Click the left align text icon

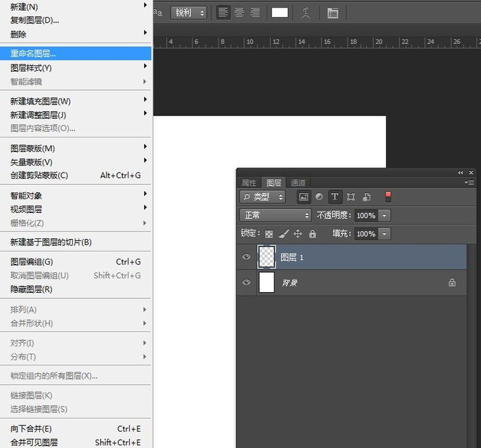point(223,12)
